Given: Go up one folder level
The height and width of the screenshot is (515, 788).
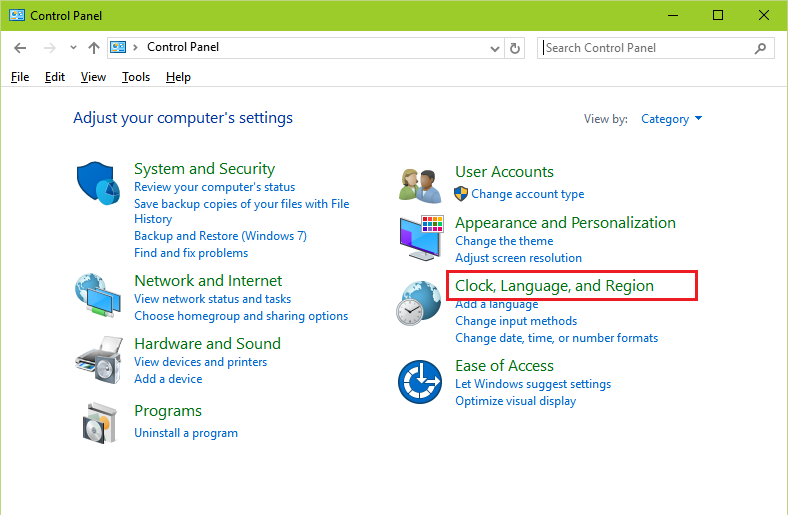Looking at the screenshot, I should [x=93, y=48].
